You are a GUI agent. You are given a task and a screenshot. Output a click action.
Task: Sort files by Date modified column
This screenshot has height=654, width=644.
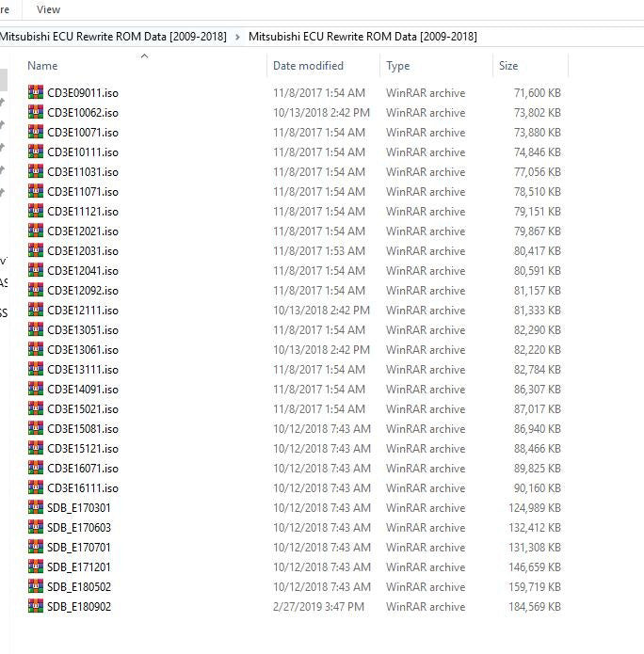pyautogui.click(x=308, y=66)
